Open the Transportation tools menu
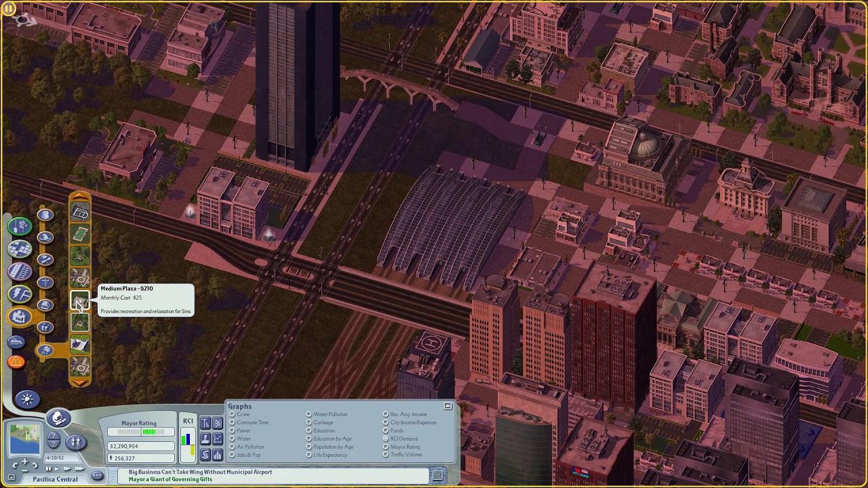This screenshot has height=488, width=868. (20, 271)
